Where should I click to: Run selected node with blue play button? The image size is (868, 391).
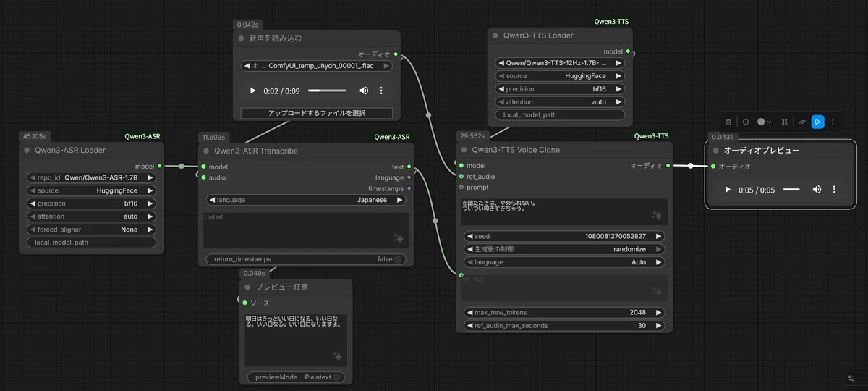pos(817,122)
